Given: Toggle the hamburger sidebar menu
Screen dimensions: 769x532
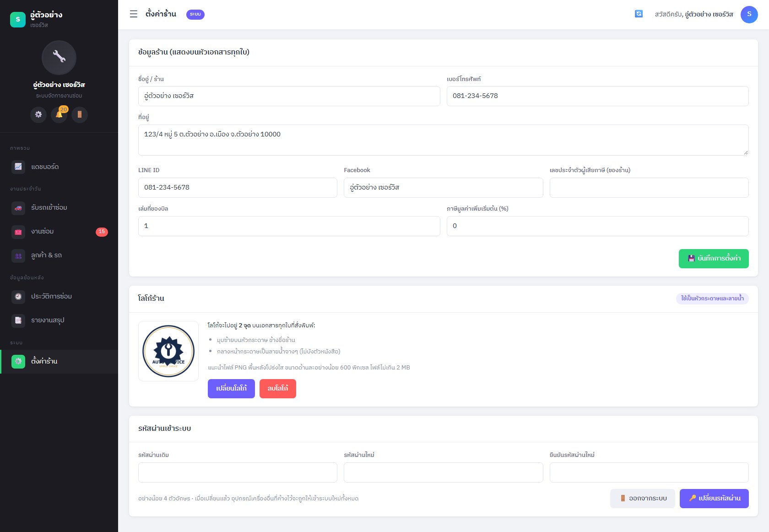Looking at the screenshot, I should (x=134, y=14).
